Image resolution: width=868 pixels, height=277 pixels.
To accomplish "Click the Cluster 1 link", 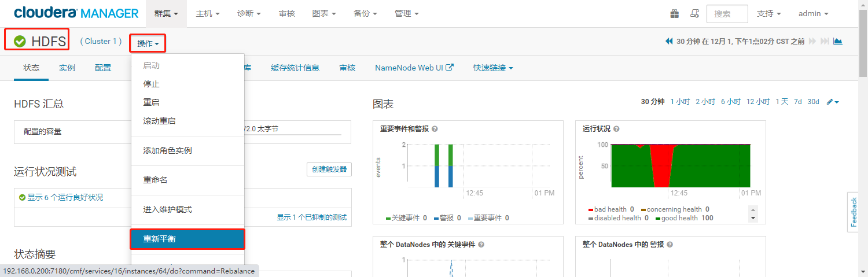I will pos(101,41).
